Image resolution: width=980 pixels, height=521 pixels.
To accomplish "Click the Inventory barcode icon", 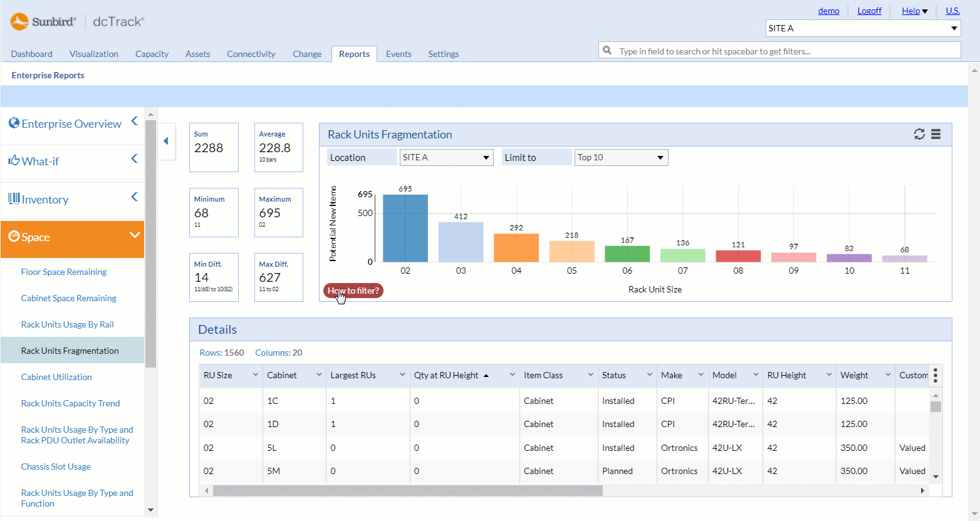I will coord(14,199).
